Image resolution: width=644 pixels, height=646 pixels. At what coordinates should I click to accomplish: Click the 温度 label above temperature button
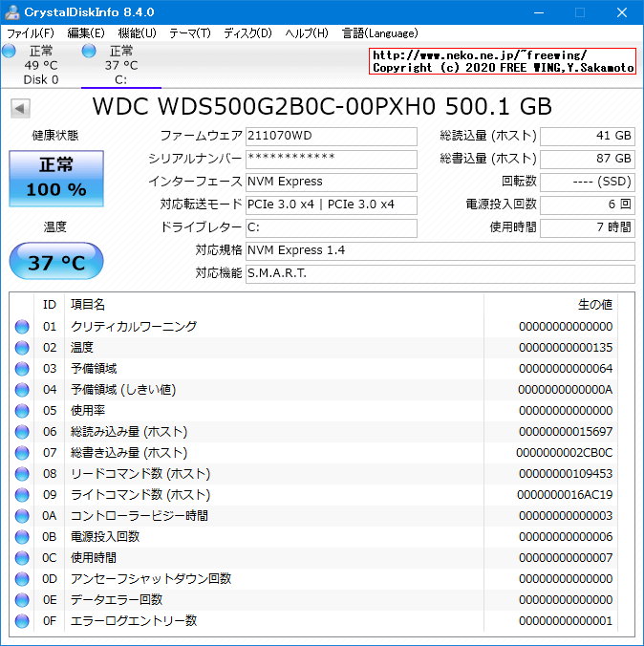tap(55, 227)
